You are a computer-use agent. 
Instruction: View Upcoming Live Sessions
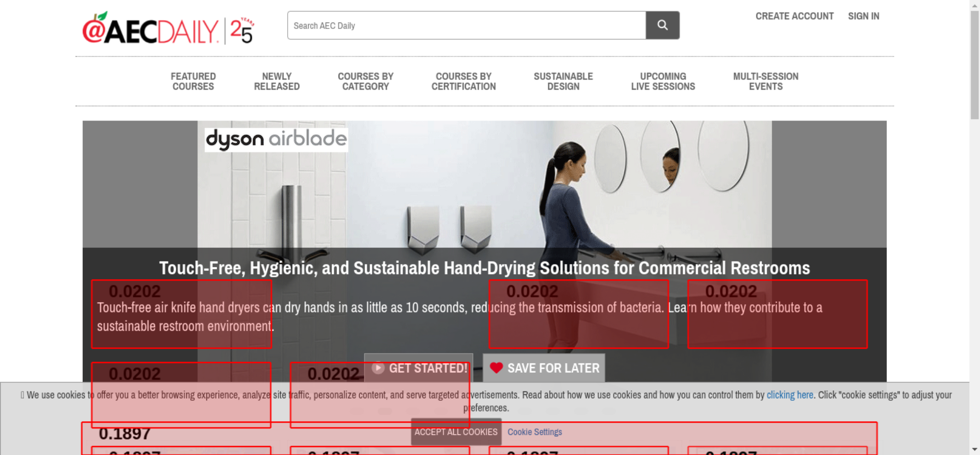662,81
